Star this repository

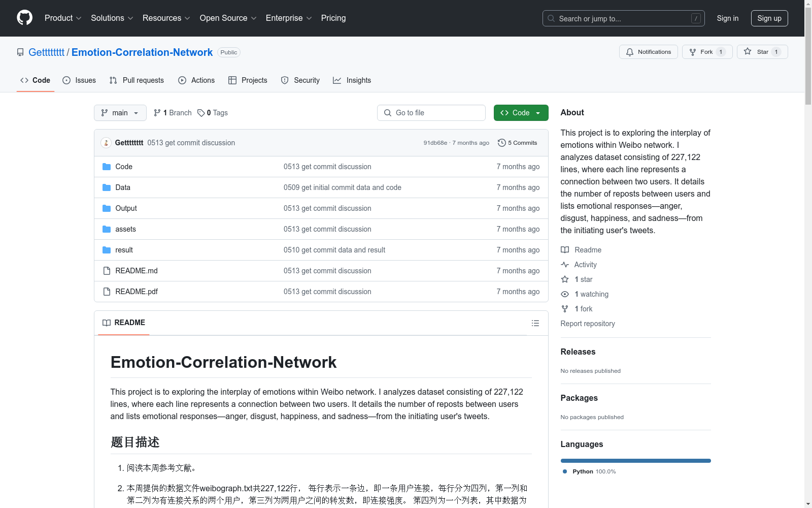762,52
